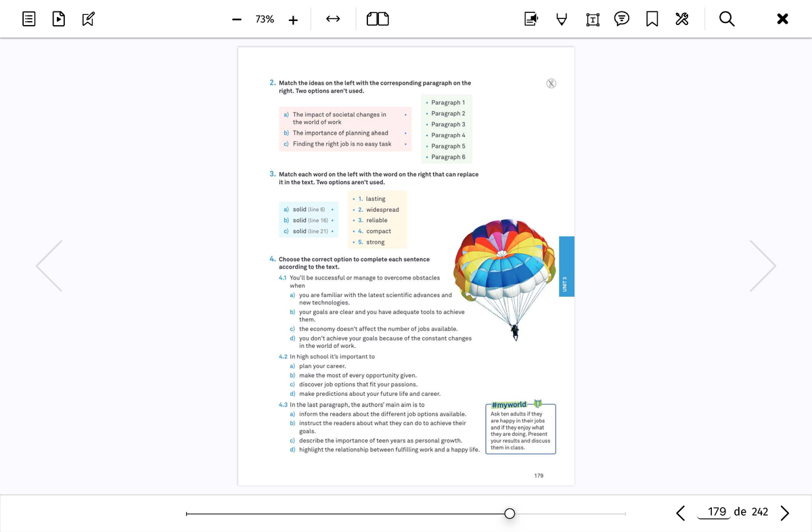Click word option '3. reliable'
The height and width of the screenshot is (532, 812).
point(373,220)
